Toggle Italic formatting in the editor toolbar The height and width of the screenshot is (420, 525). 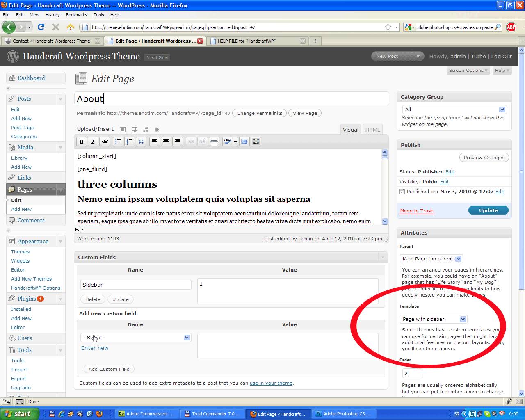pyautogui.click(x=93, y=142)
